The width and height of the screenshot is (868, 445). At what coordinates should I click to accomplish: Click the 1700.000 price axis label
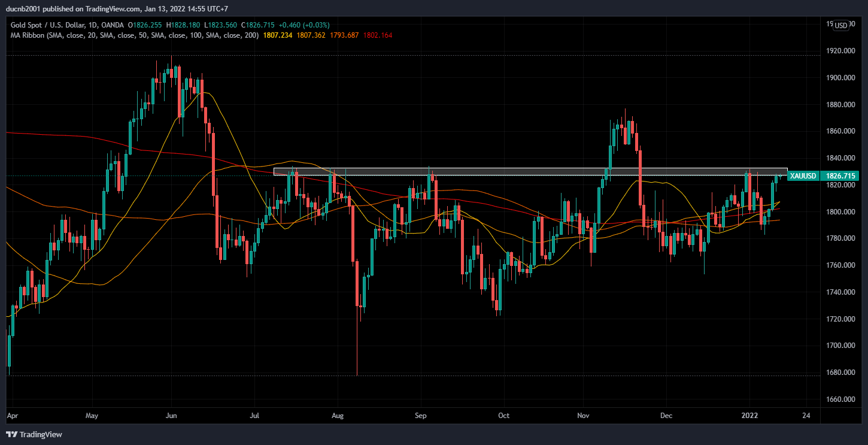click(x=840, y=346)
